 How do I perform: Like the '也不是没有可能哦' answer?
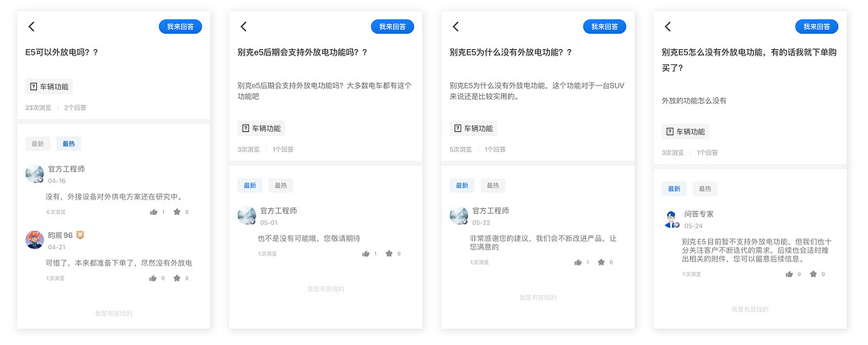[366, 253]
